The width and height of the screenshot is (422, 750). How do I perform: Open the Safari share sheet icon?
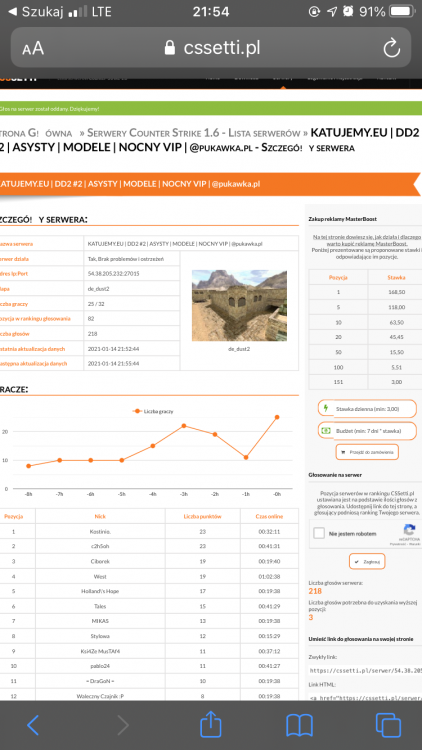pyautogui.click(x=211, y=724)
